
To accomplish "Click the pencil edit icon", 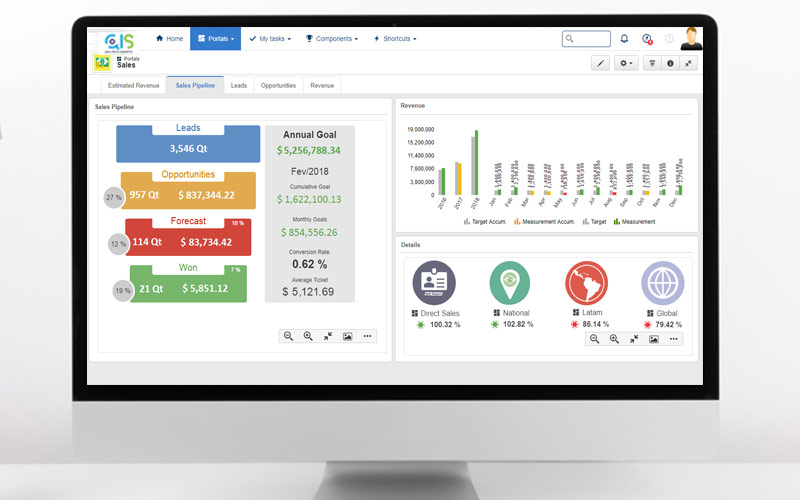I will click(x=600, y=63).
